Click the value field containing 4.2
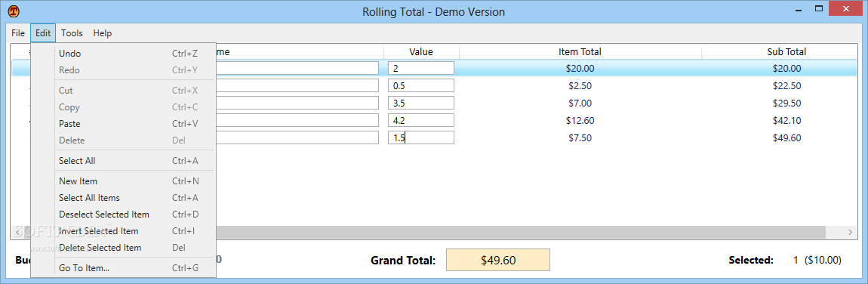This screenshot has width=868, height=284. (421, 120)
